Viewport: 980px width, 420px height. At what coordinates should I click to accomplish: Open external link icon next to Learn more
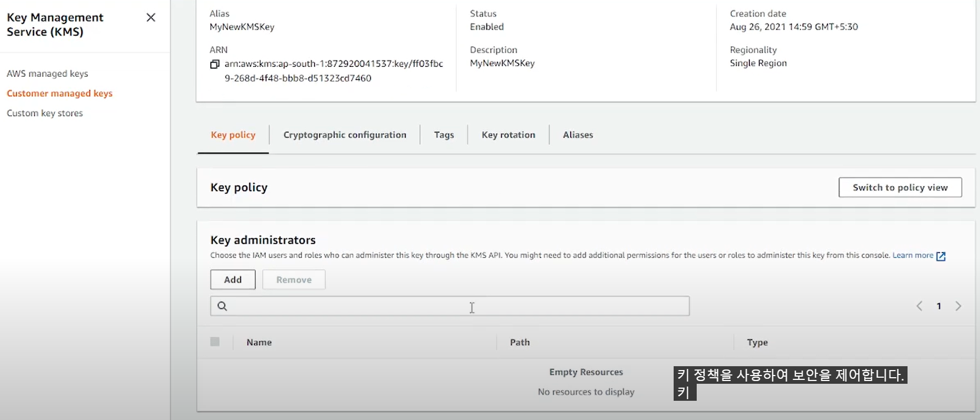coord(941,256)
